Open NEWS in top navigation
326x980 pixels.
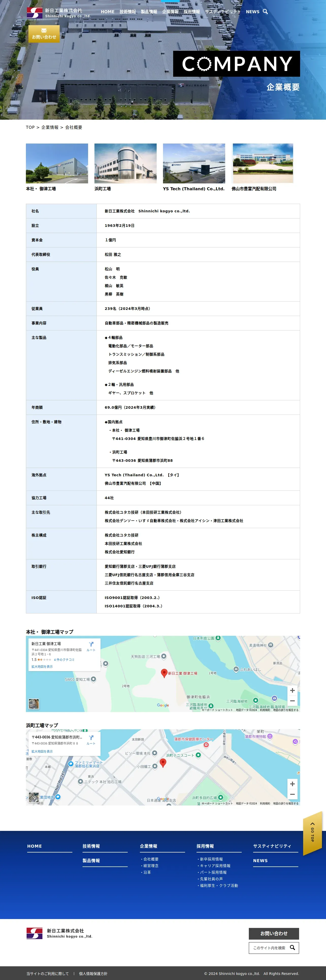(253, 12)
